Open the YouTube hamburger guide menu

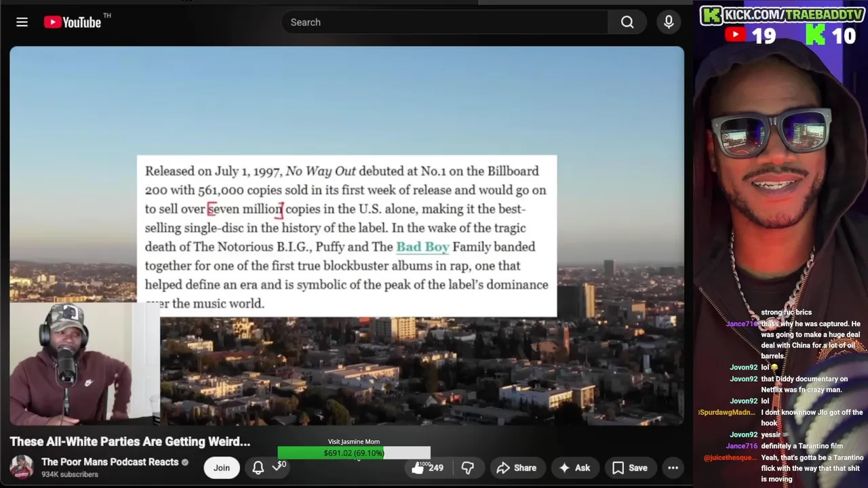point(22,22)
